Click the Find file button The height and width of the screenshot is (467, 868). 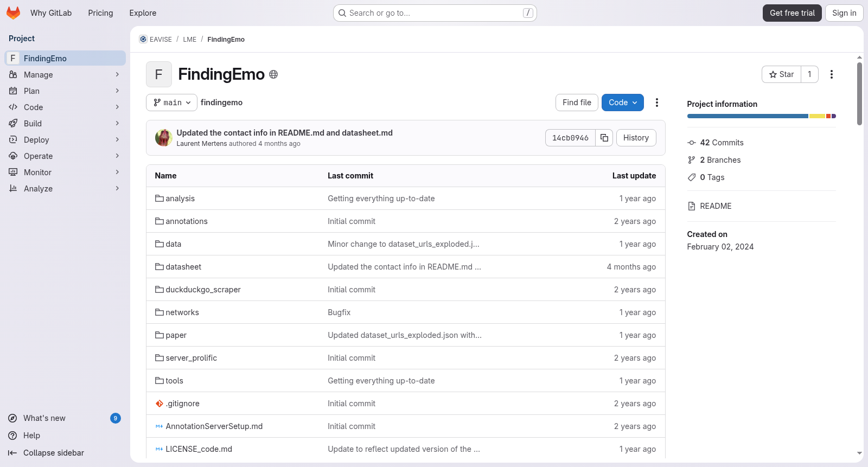(577, 103)
